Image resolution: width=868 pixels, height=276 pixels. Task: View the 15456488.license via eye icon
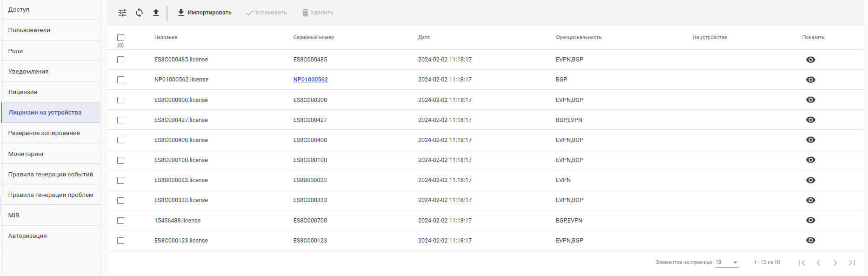pyautogui.click(x=810, y=220)
